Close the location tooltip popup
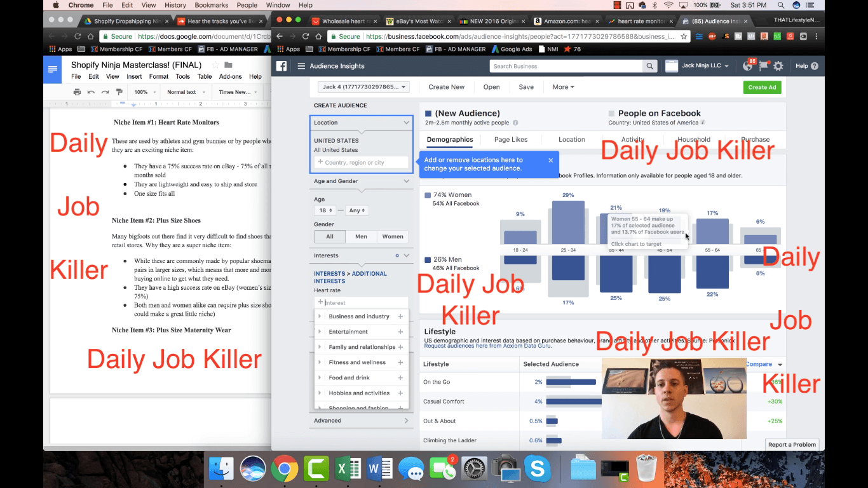This screenshot has width=868, height=488. click(550, 160)
